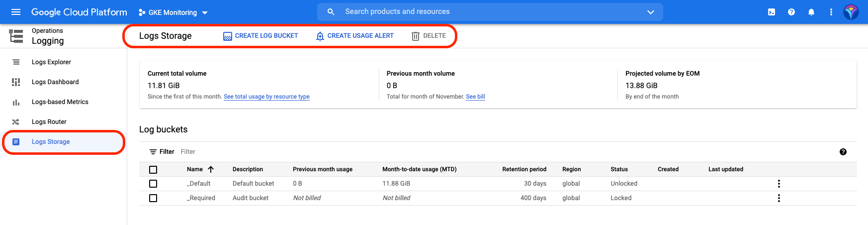Click the Filter list icon
Screen dimensions: 868x225
pyautogui.click(x=153, y=152)
